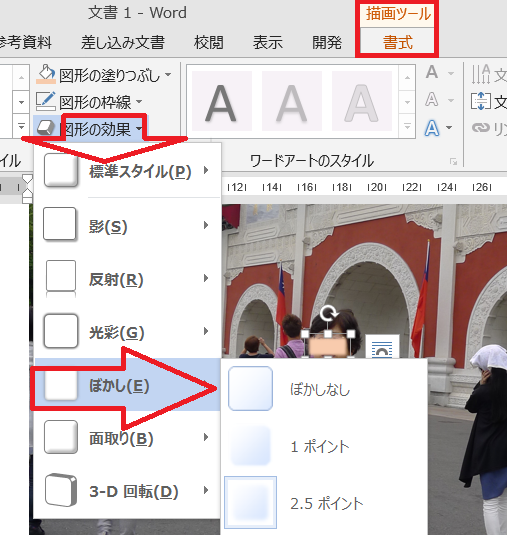Choose the ぼかしなし option

point(324,389)
